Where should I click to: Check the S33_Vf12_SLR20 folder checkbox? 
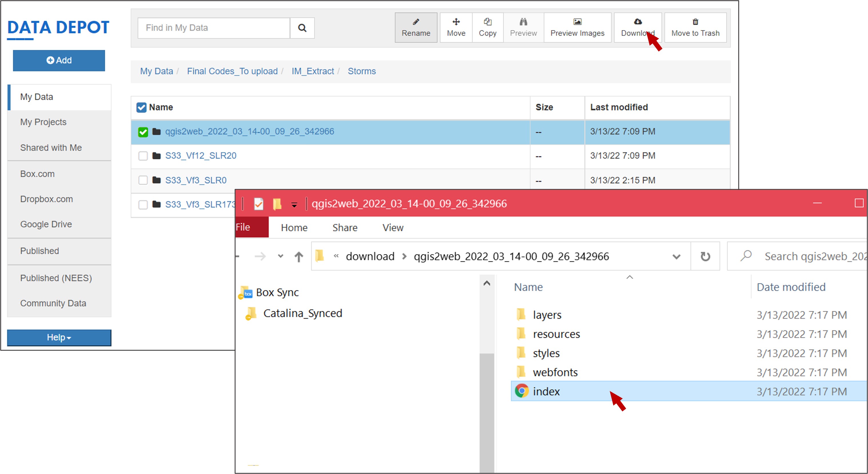click(143, 156)
